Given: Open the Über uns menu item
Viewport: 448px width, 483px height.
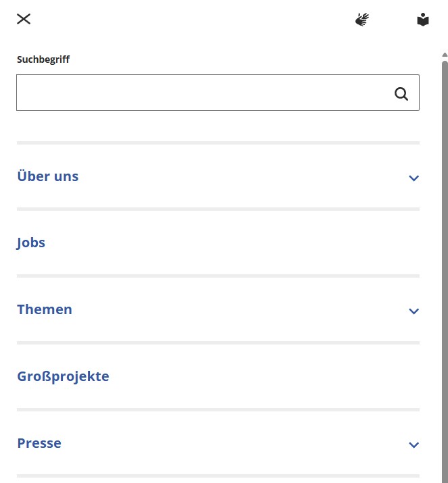Looking at the screenshot, I should click(48, 176).
